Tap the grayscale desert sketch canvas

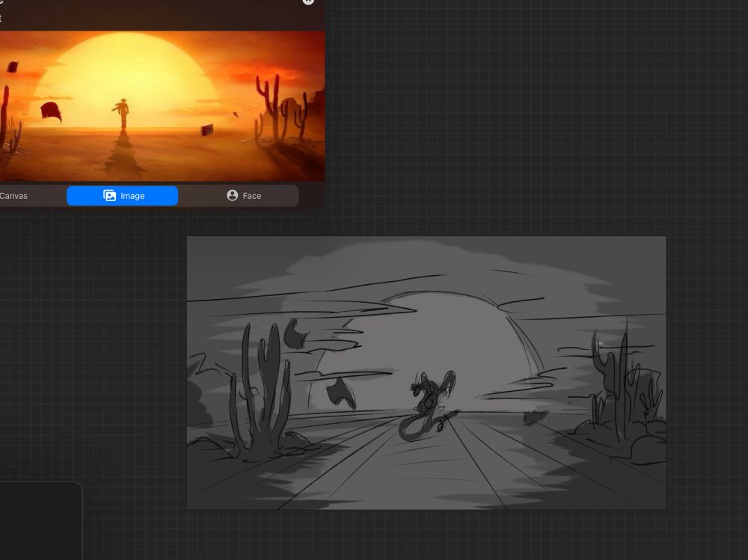[x=426, y=372]
